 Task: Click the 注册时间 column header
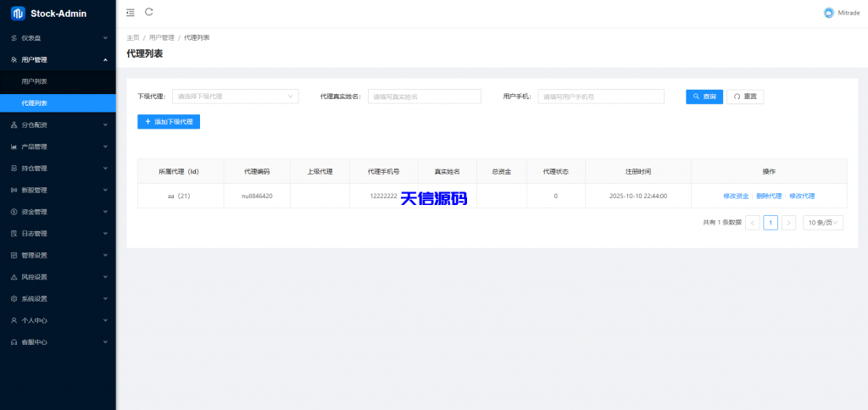[638, 171]
